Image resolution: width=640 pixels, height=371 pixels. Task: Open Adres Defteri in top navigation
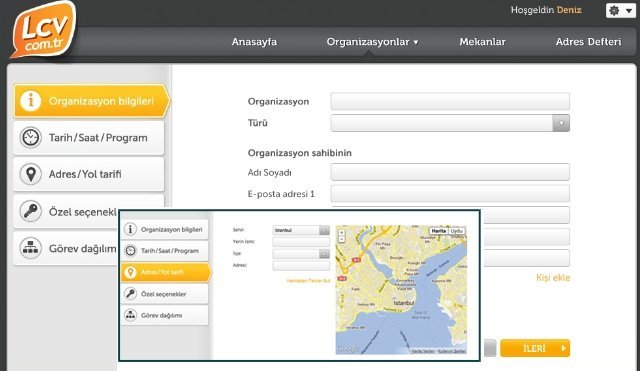[588, 42]
